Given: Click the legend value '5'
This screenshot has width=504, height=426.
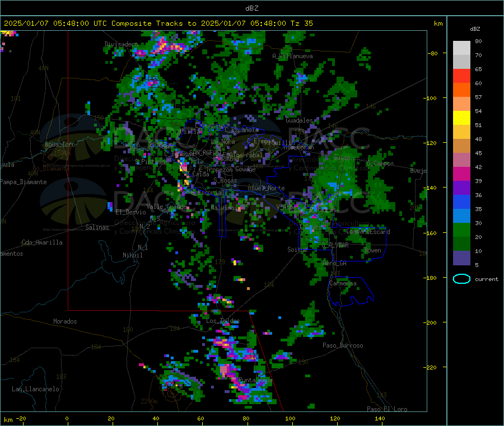Looking at the screenshot, I should tap(477, 265).
